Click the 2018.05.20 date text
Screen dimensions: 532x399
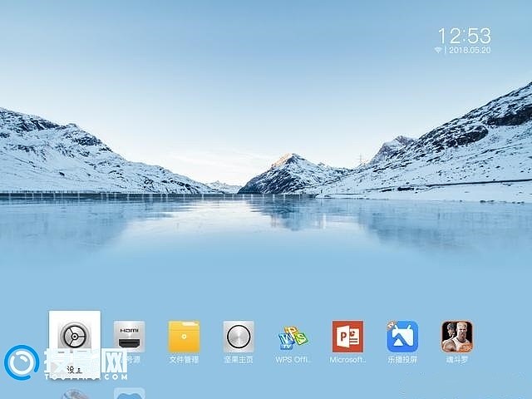470,50
